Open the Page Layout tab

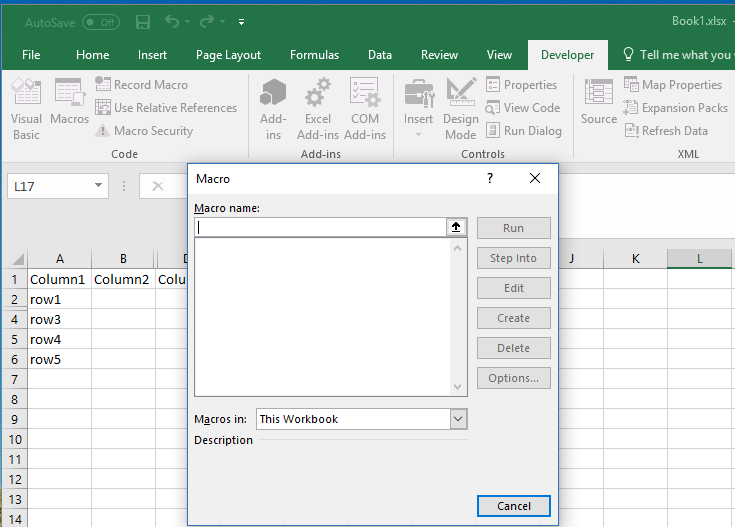click(228, 55)
